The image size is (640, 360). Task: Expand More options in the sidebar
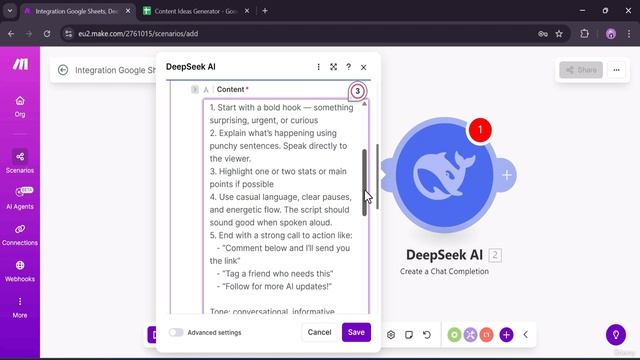click(x=20, y=307)
